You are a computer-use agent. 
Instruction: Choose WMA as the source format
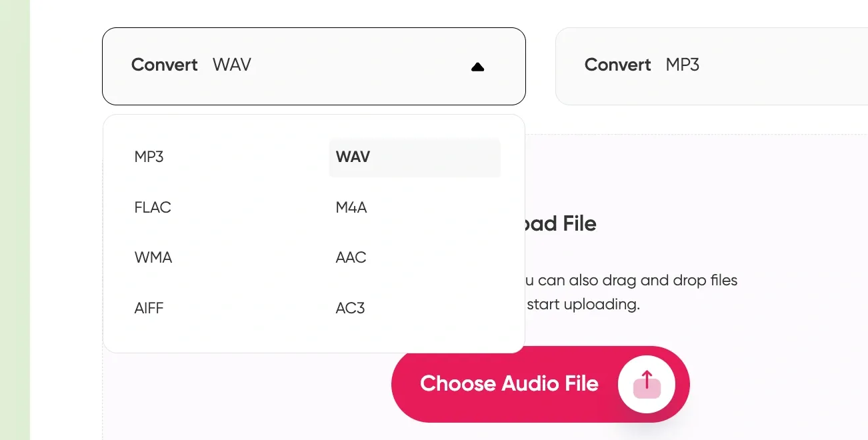coord(153,257)
